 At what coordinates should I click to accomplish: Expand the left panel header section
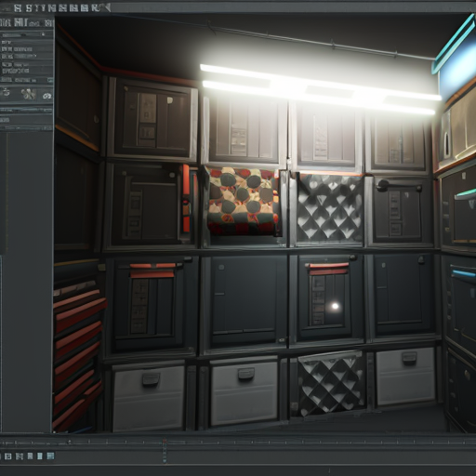(27, 22)
